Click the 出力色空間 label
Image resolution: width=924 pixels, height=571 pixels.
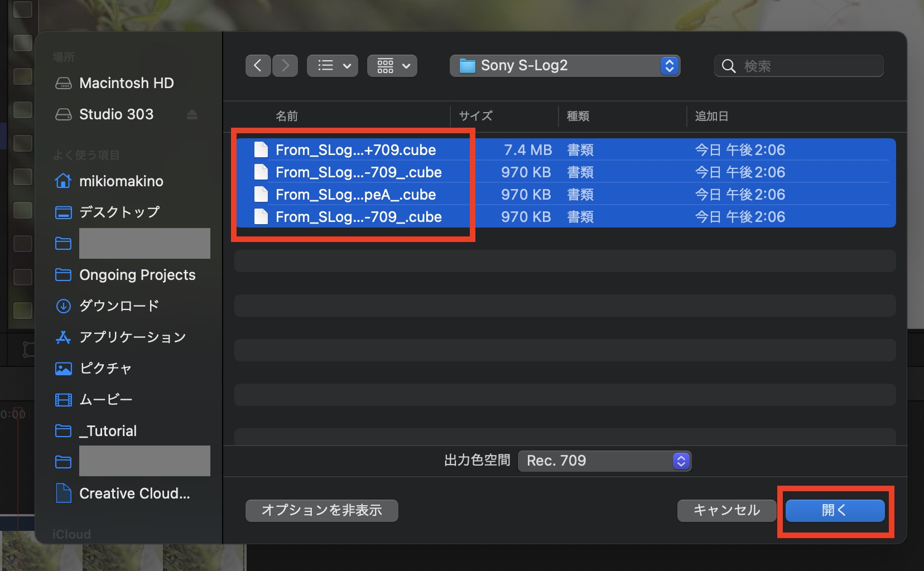tap(477, 461)
